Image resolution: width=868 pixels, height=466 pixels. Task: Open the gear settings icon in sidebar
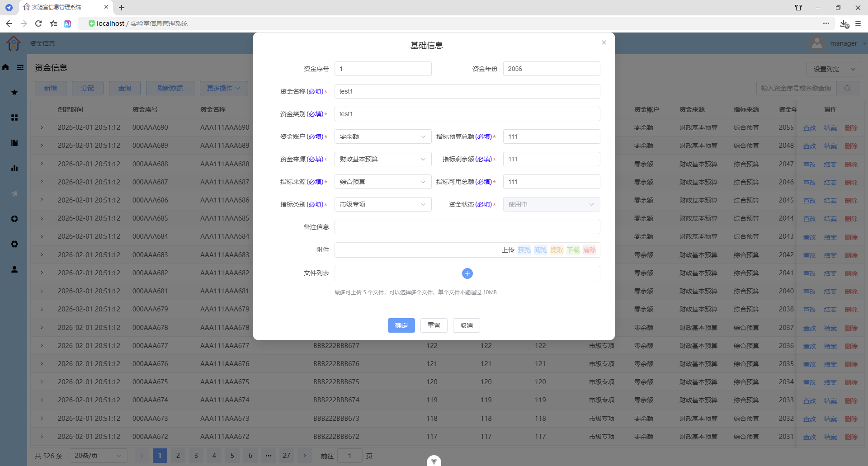(14, 244)
